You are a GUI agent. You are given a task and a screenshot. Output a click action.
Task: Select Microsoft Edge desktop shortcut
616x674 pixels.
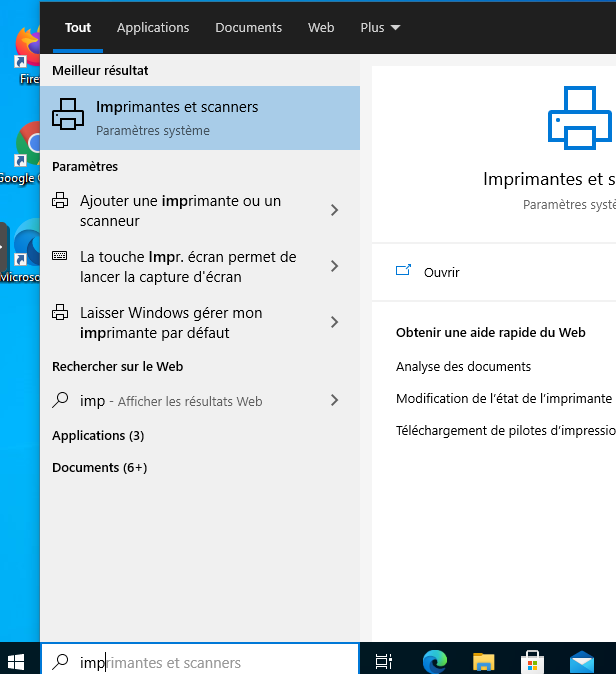(x=21, y=251)
